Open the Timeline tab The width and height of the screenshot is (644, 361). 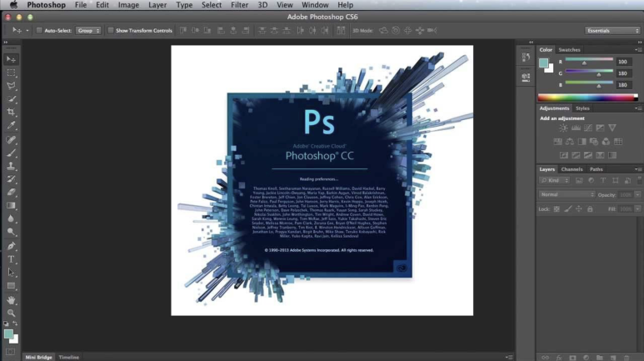point(68,358)
